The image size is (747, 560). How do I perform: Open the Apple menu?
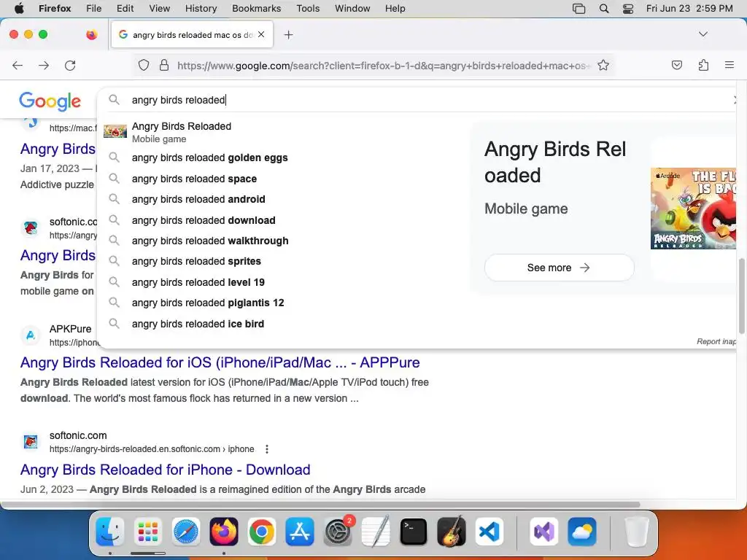click(19, 8)
